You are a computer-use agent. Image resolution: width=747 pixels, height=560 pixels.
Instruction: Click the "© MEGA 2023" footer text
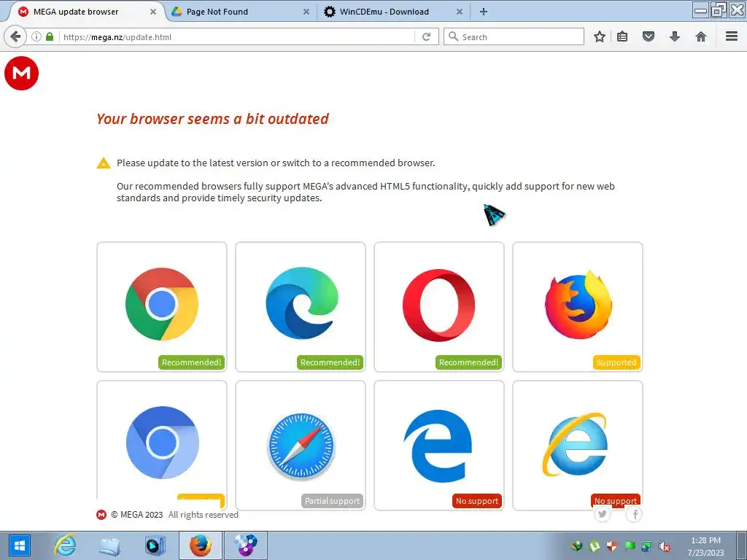pyautogui.click(x=136, y=515)
